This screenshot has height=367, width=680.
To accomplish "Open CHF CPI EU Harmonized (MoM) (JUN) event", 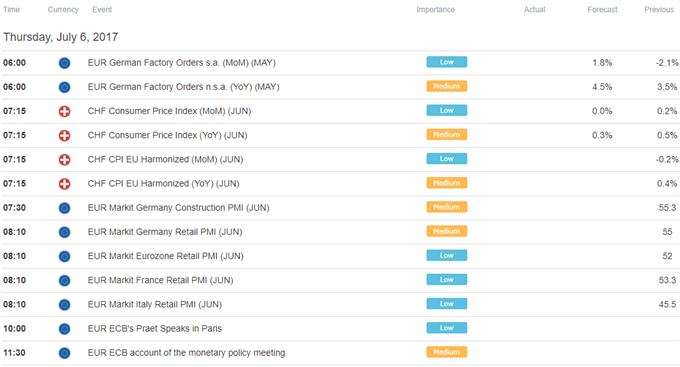I will (165, 159).
